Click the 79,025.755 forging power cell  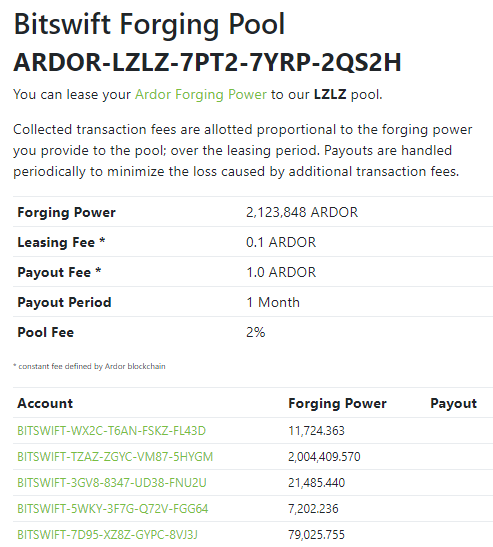click(x=316, y=534)
